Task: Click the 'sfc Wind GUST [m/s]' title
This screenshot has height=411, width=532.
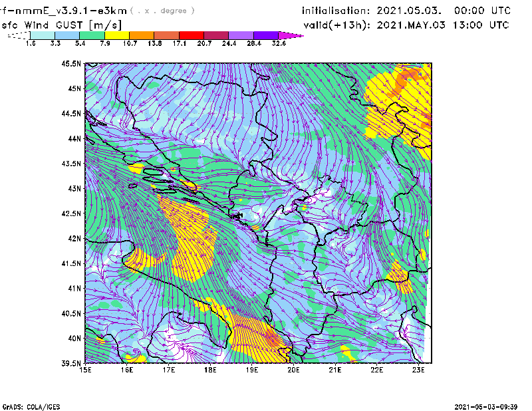Action: (x=62, y=25)
